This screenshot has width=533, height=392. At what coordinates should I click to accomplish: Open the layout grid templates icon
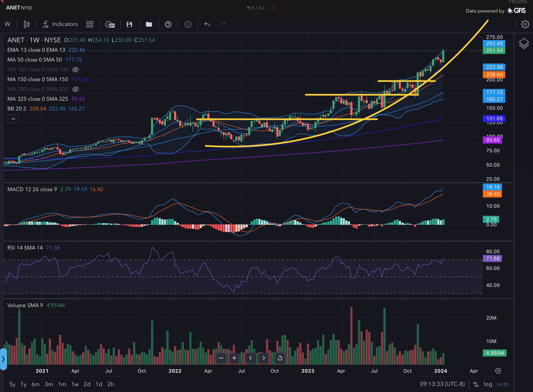[x=90, y=24]
